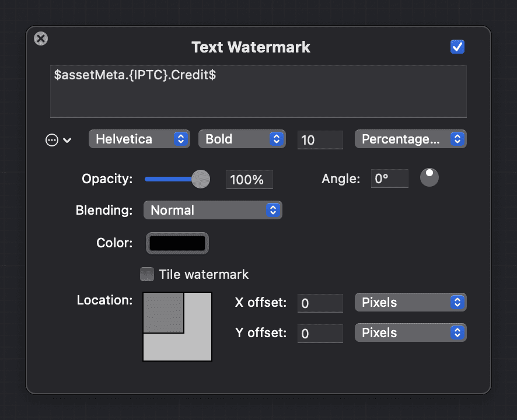The width and height of the screenshot is (517, 420).
Task: Expand the Blending mode Normal dropdown
Action: 212,211
